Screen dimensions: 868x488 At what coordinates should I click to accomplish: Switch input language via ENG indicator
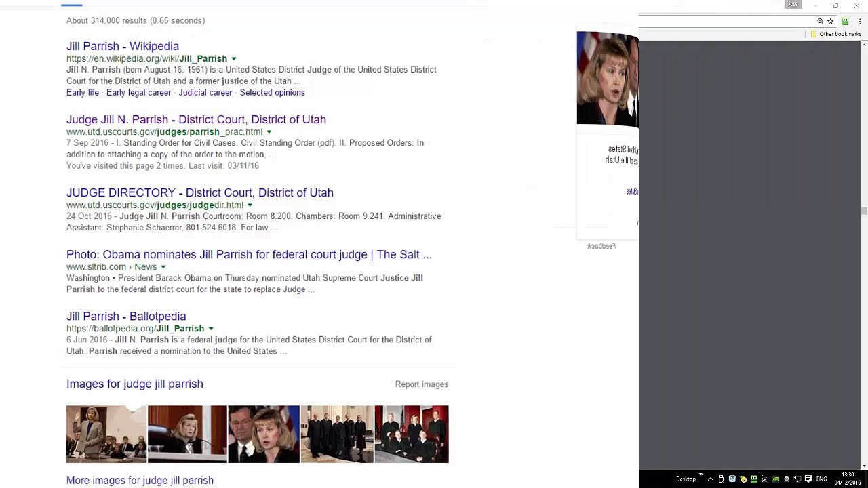[x=822, y=479]
